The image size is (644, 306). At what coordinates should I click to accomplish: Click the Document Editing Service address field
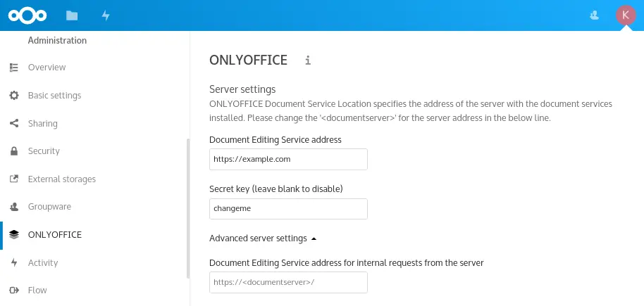[x=288, y=159]
